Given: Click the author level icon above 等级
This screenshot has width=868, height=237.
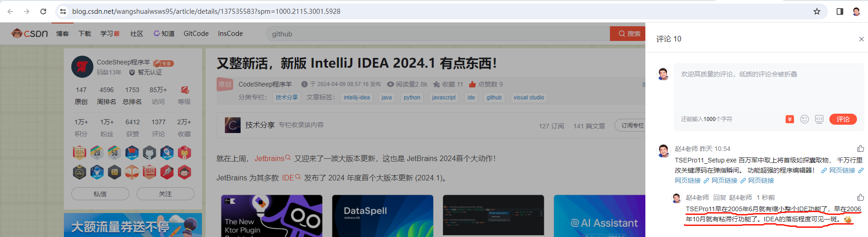Looking at the screenshot, I should [184, 90].
